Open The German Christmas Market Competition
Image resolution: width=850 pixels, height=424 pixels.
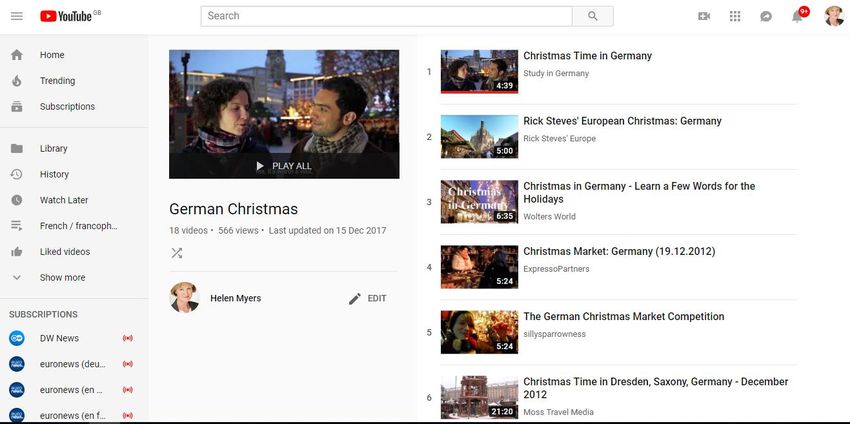coord(624,317)
